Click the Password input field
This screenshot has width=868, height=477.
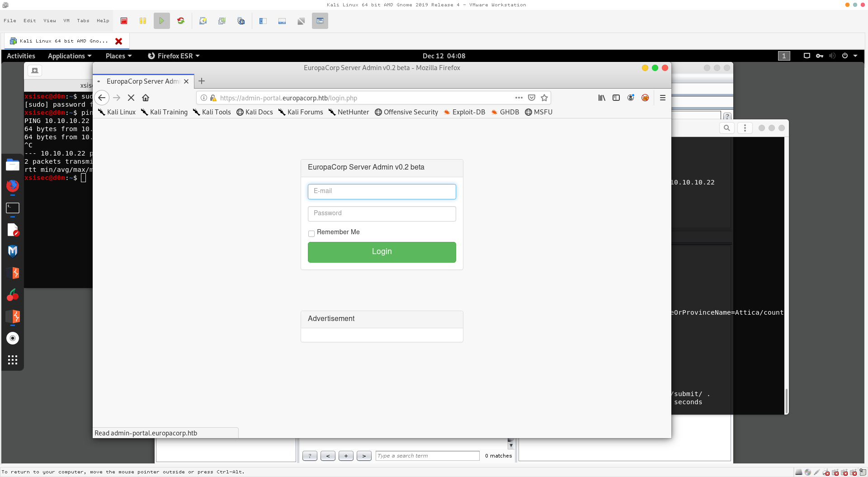[x=382, y=214]
